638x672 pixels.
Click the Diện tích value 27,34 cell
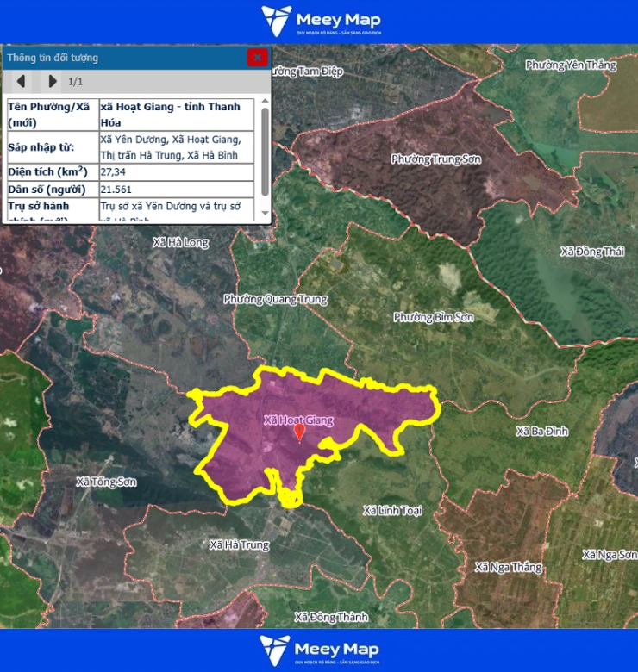point(176,172)
